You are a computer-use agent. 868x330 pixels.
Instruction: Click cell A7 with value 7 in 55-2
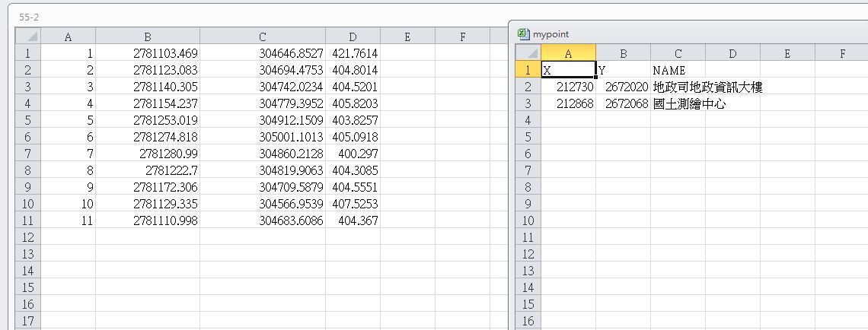(68, 153)
